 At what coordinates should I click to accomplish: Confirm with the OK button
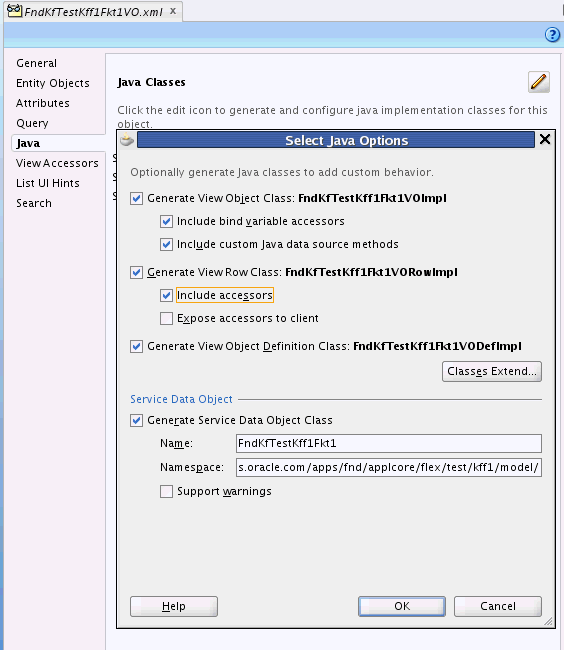coord(402,606)
